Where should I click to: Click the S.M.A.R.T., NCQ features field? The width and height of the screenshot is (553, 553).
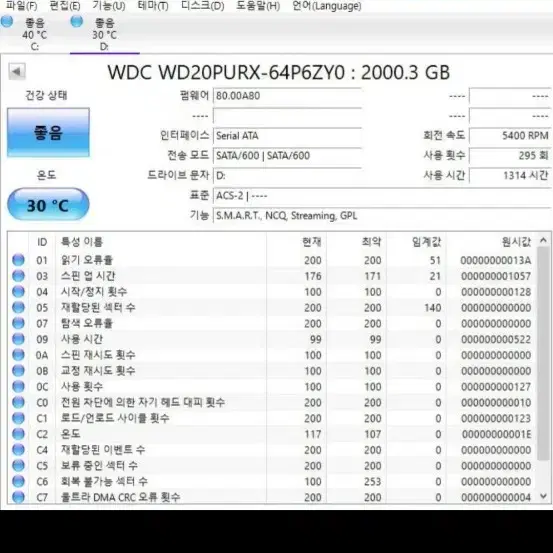coord(382,215)
